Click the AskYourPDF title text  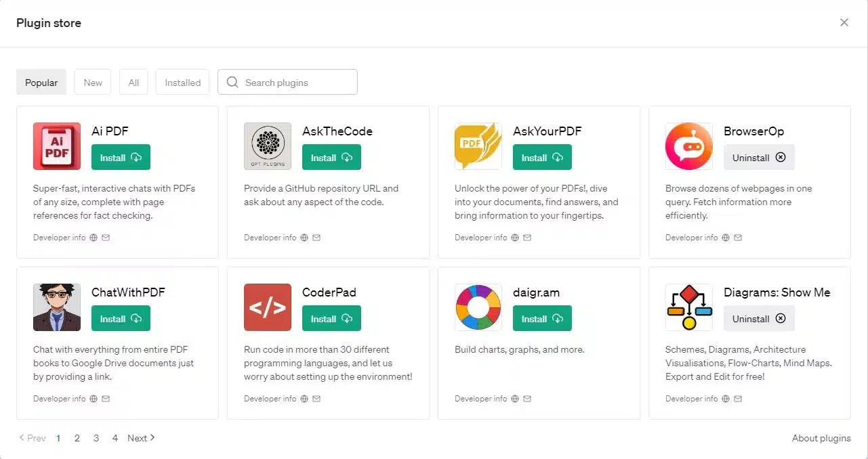pos(547,131)
